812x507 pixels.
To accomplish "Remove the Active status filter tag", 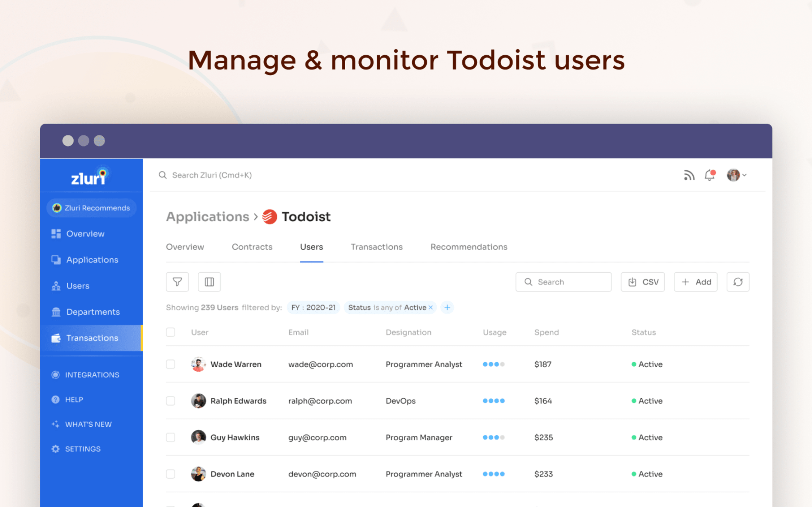I will 431,307.
